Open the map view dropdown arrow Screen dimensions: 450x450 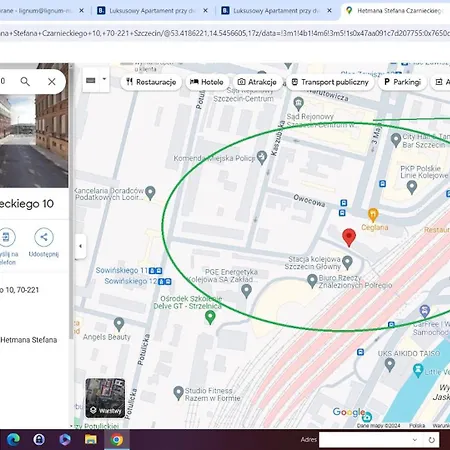[104, 79]
